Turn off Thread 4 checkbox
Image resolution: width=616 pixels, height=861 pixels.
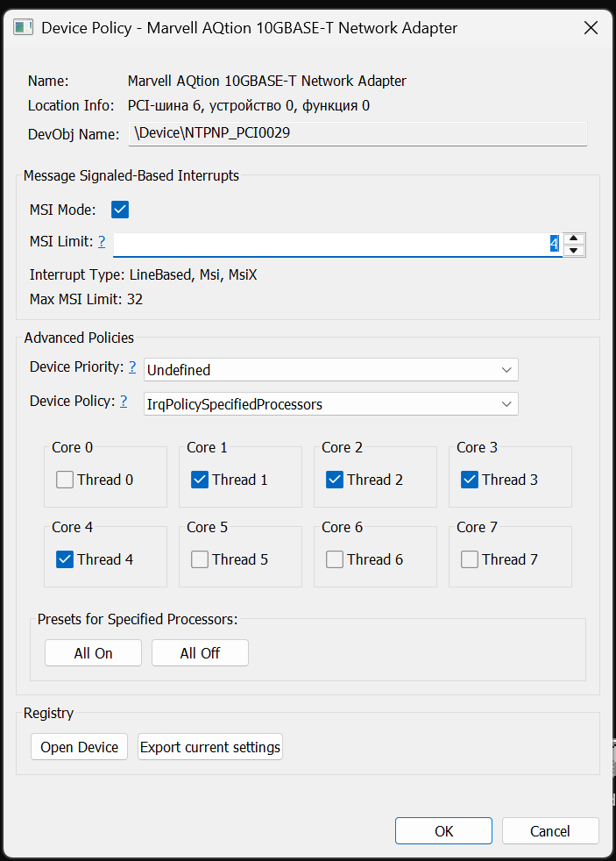pos(65,559)
